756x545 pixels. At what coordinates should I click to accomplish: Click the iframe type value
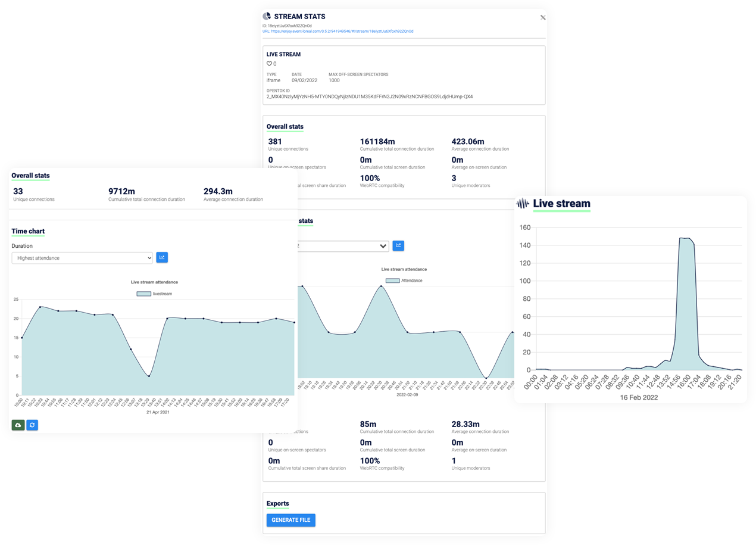(273, 80)
